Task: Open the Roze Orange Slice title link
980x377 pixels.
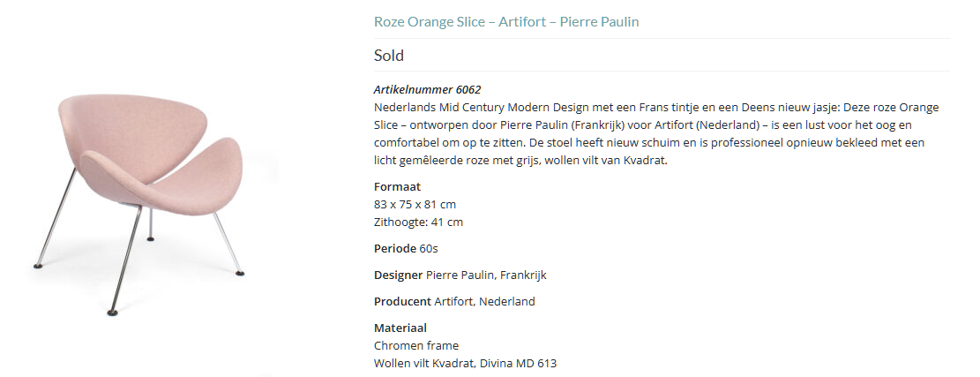Action: tap(505, 22)
